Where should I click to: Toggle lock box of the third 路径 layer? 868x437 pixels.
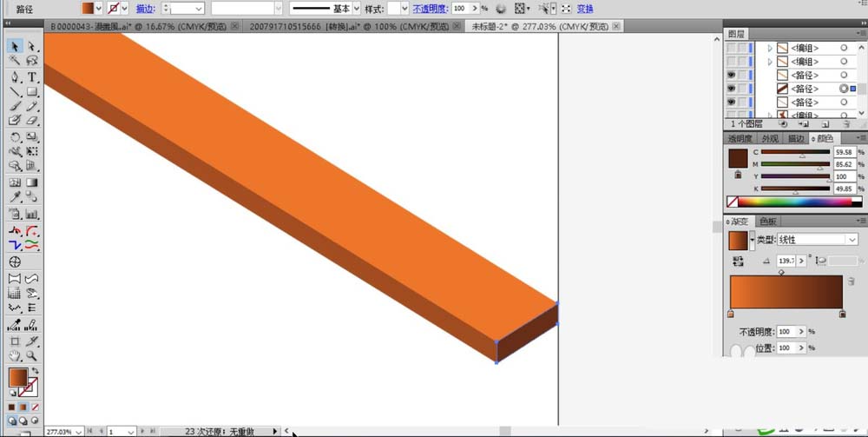742,102
